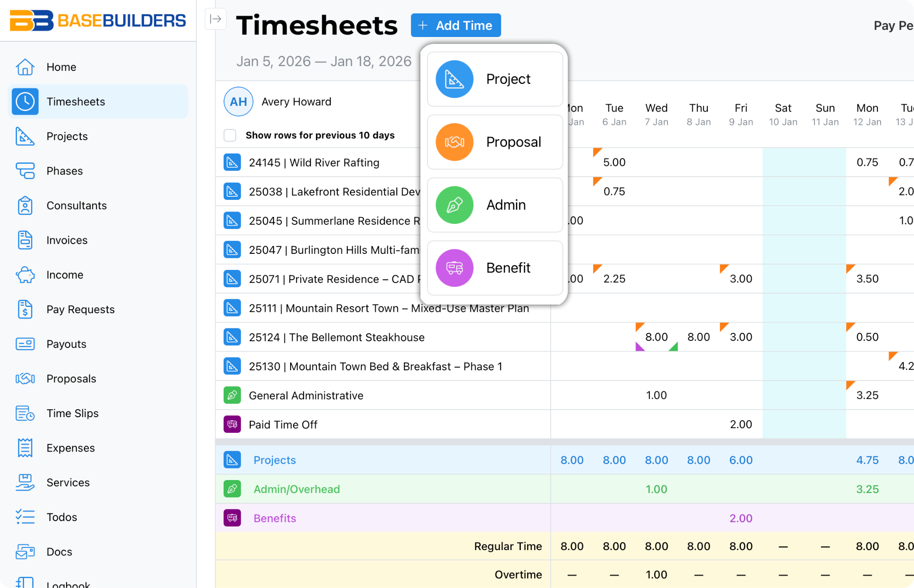The image size is (914, 588).
Task: Click the 1.00 General Administrative Wednesday cell
Action: (656, 395)
